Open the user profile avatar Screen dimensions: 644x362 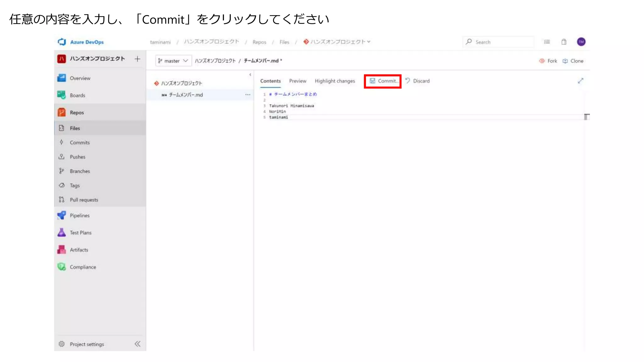click(581, 42)
